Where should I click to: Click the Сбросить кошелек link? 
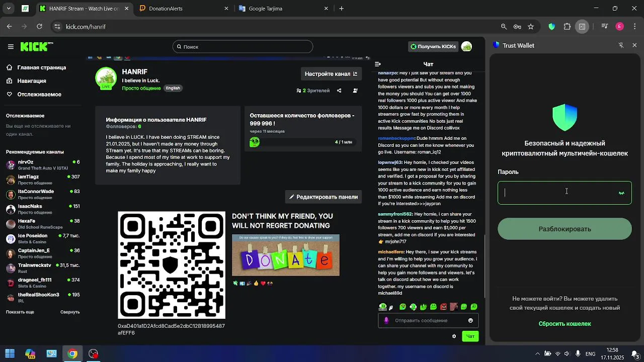565,324
